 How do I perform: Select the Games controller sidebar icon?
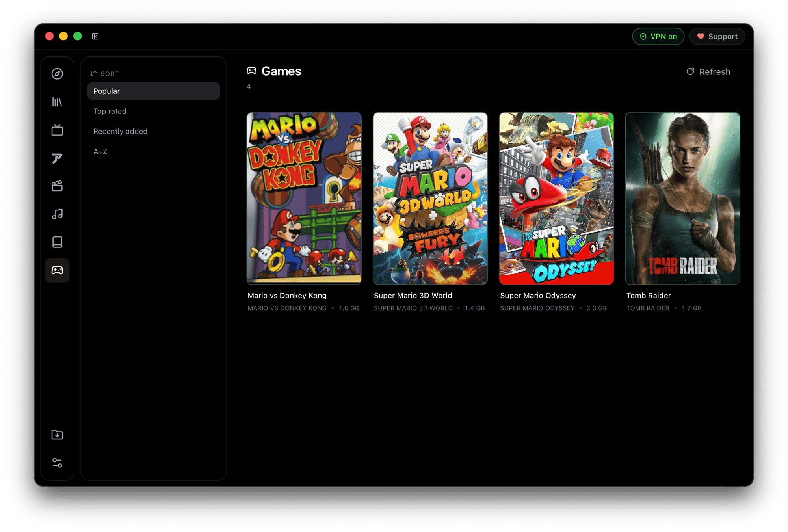click(x=57, y=270)
